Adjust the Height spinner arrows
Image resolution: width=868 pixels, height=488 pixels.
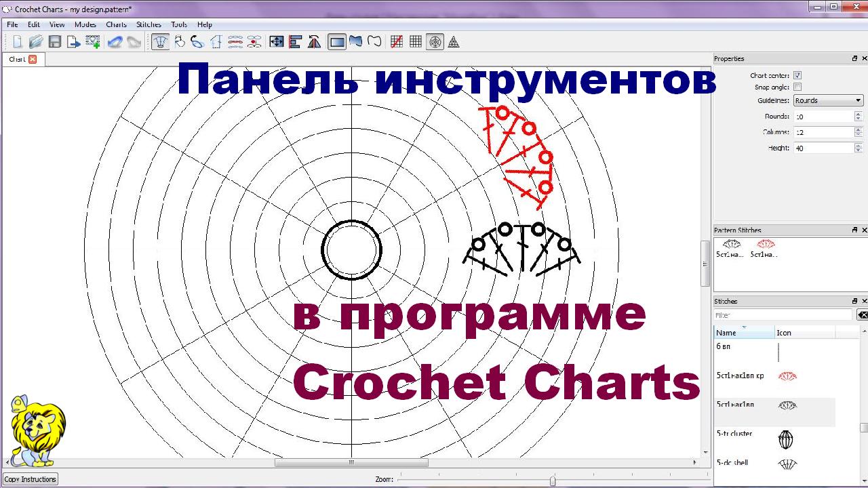[x=859, y=148]
